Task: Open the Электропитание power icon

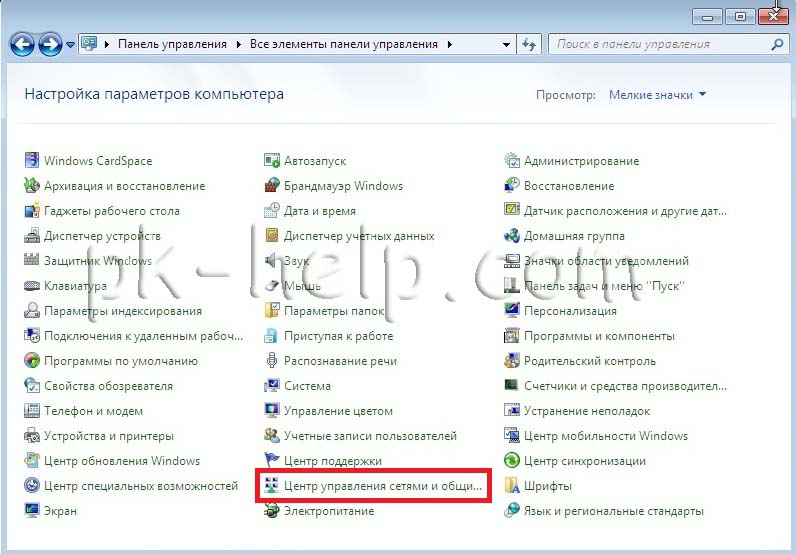Action: click(x=272, y=510)
